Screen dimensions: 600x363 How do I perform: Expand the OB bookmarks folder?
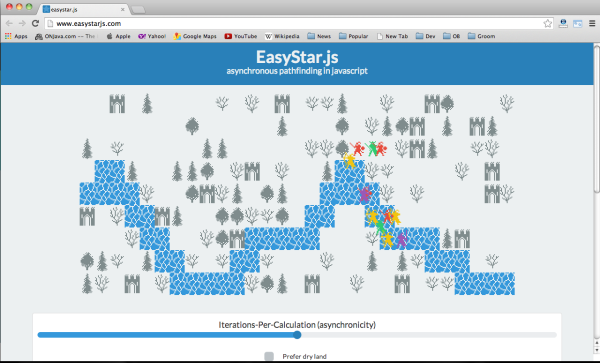(x=452, y=36)
